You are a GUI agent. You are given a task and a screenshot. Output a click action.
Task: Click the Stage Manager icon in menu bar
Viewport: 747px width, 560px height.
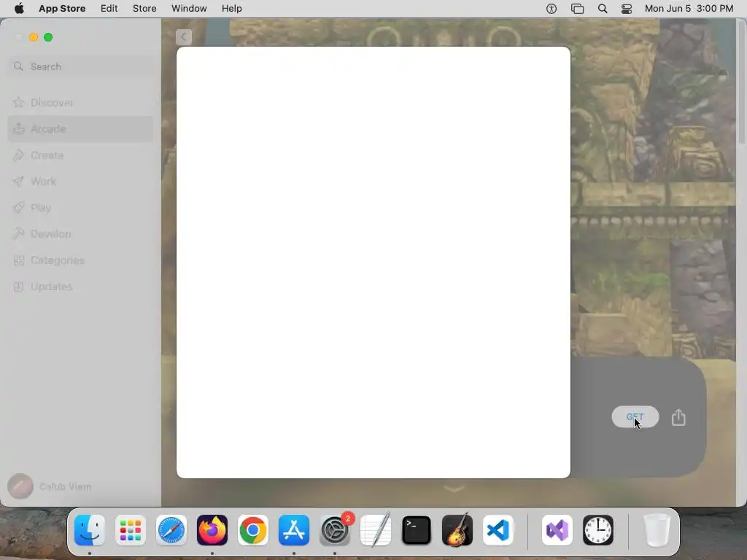577,9
